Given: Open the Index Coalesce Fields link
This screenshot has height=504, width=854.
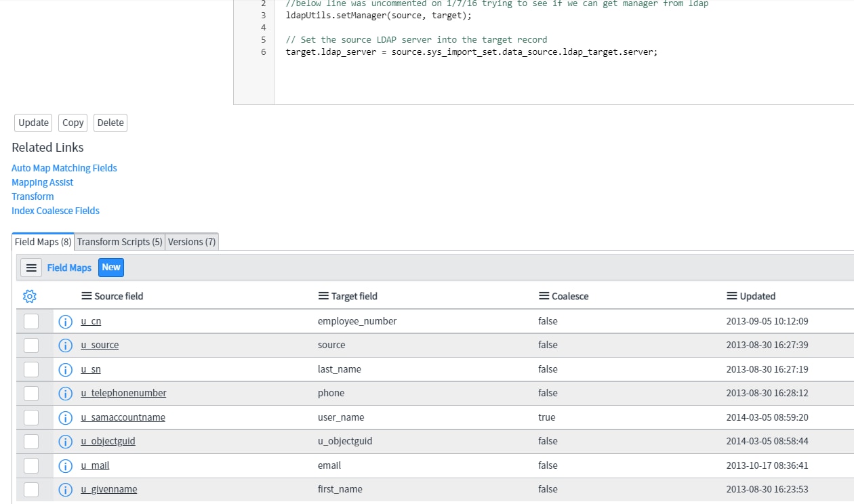Looking at the screenshot, I should point(56,211).
